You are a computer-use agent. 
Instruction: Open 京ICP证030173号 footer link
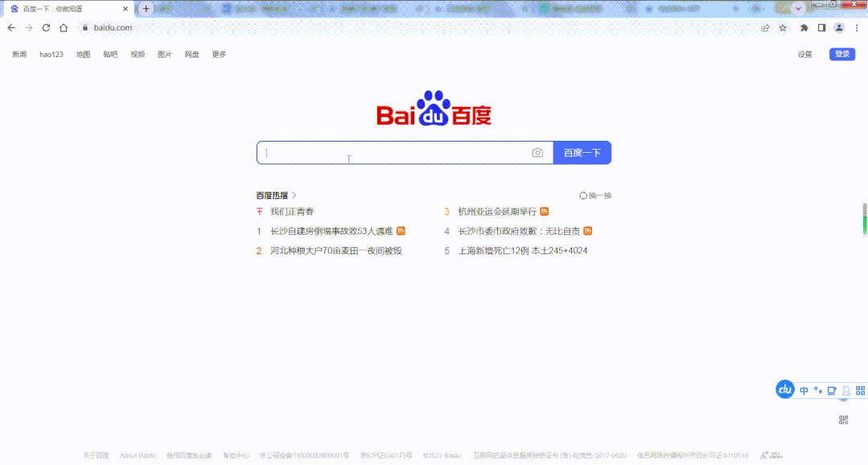386,455
